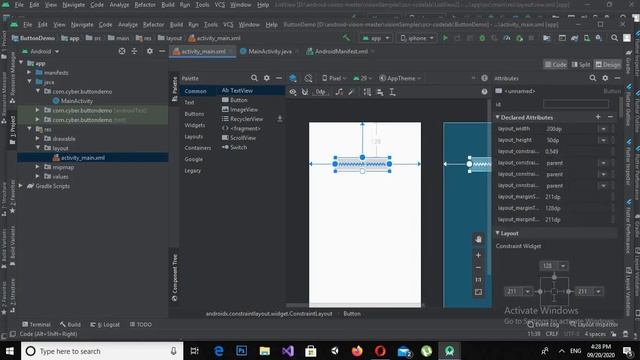Open top margin 128 dropdown in constraint widget
Image resolution: width=640 pixels, height=360 pixels.
pos(563,266)
